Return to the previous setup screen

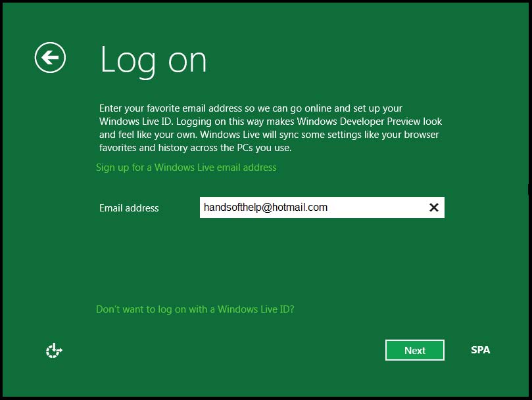point(50,58)
